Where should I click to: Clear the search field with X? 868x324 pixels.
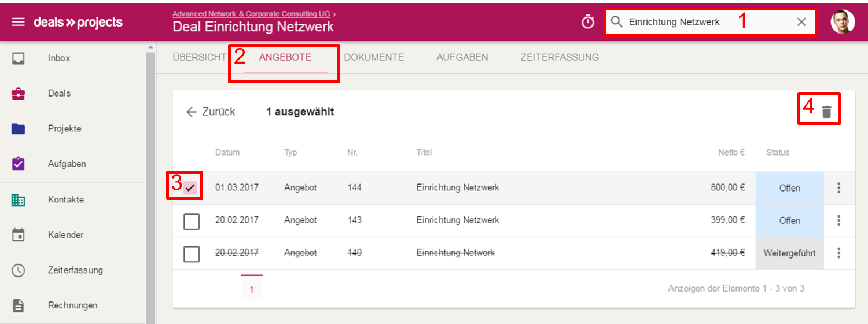coord(801,22)
